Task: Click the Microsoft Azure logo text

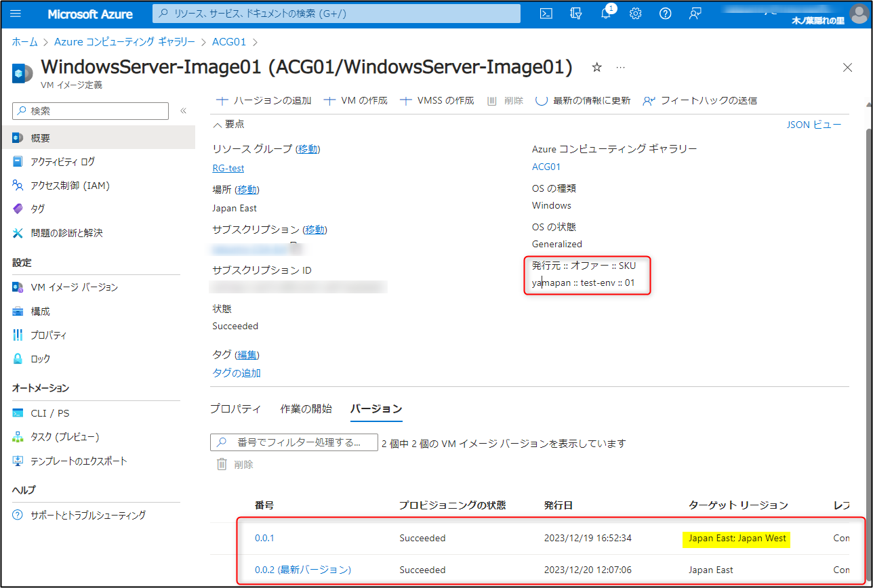Action: [x=90, y=14]
